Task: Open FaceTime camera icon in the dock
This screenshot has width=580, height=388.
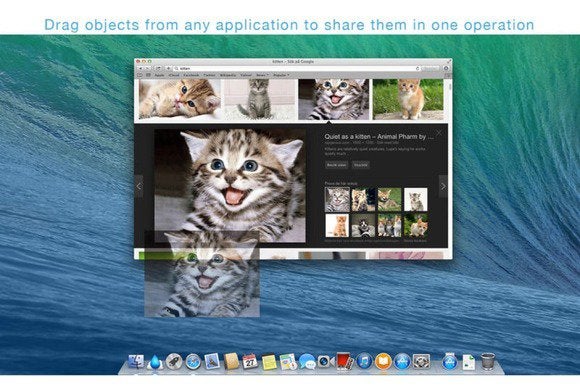Action: (x=326, y=361)
